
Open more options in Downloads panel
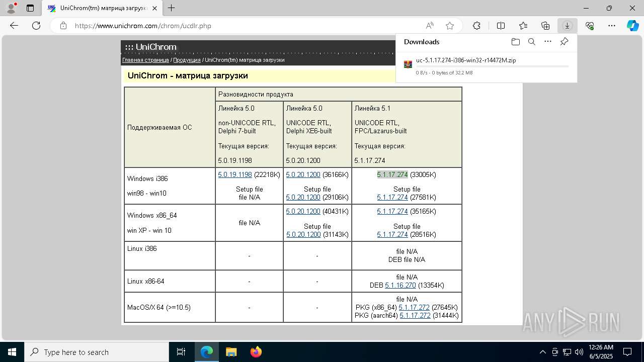pos(548,42)
